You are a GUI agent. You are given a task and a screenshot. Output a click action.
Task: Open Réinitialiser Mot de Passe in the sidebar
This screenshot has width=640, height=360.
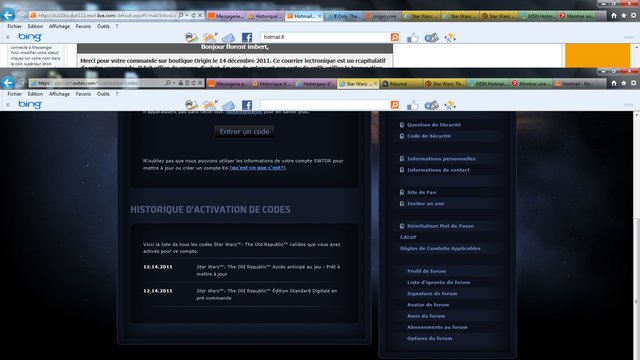[440, 226]
